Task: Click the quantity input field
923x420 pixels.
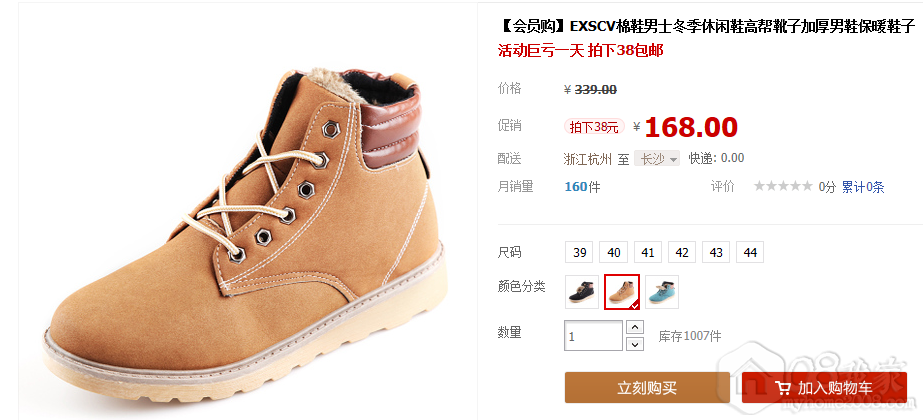Action: point(593,336)
